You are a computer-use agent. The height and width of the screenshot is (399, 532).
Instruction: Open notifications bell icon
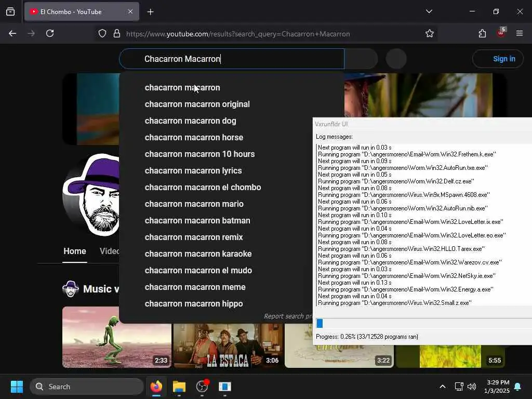point(518,387)
